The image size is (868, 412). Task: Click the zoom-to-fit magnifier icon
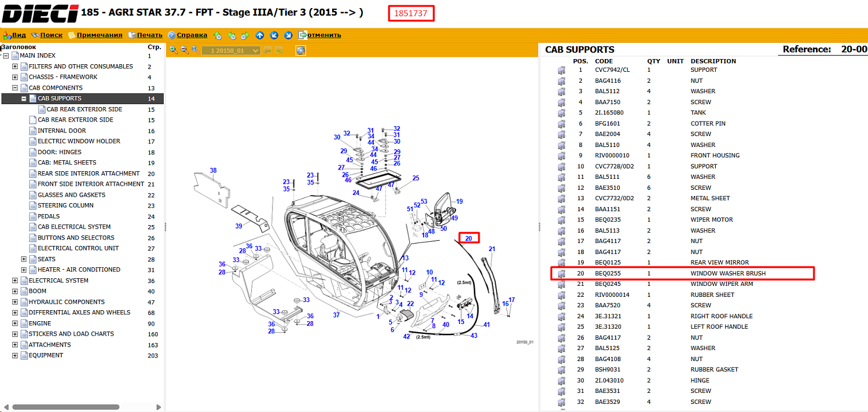[x=196, y=50]
